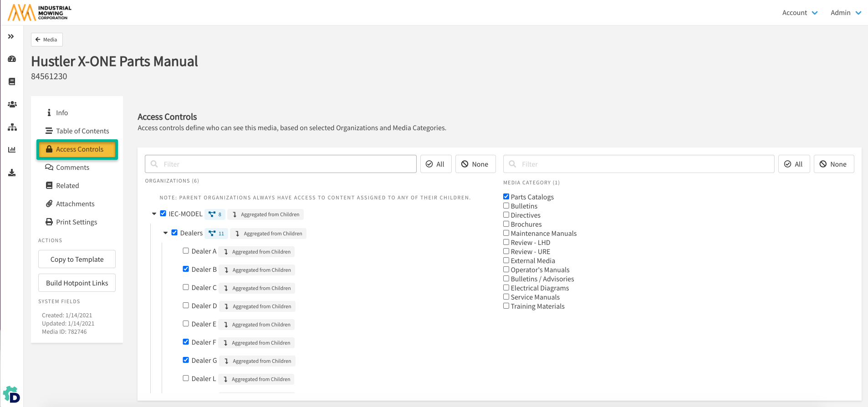Open the gear help widget in bottom-left corner

pyautogui.click(x=11, y=395)
